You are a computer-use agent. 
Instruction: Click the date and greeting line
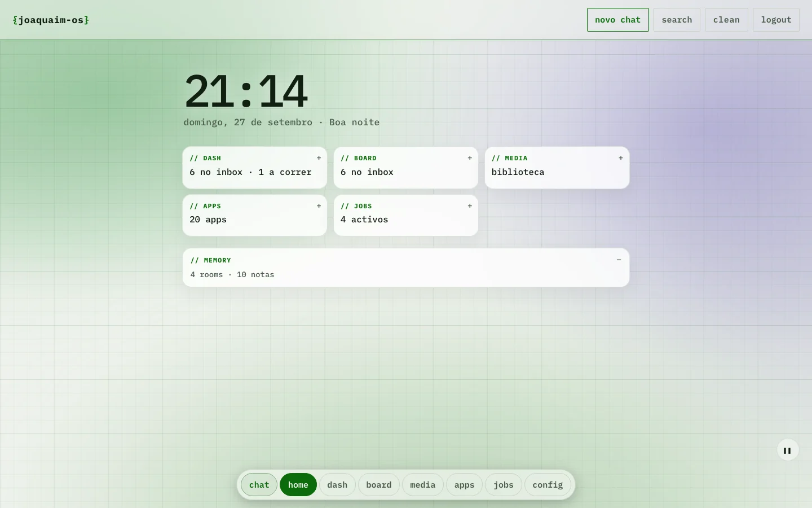tap(281, 122)
